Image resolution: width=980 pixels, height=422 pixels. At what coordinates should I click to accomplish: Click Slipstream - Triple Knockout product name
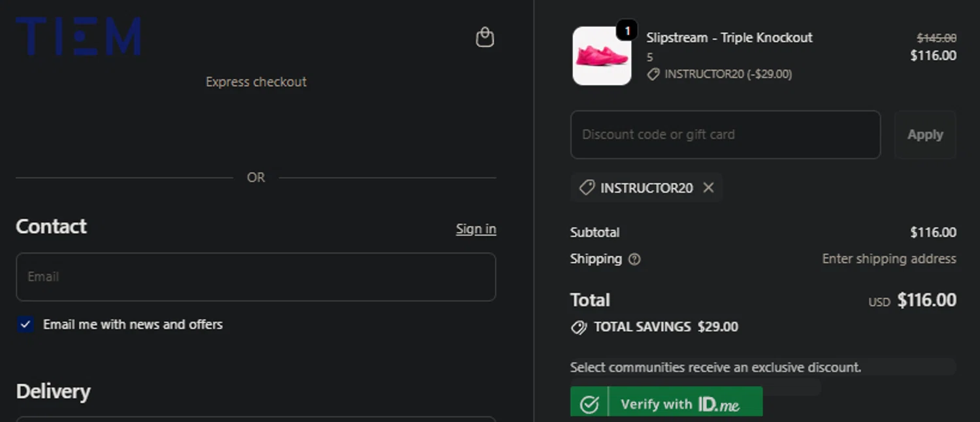click(x=729, y=38)
